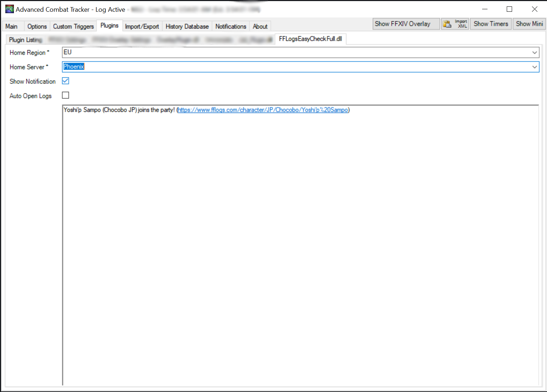Viewport: 547px width, 392px height.
Task: Click the 'Yoshi'p Sampo (Chocobo JP) joins the party!' text
Action: pos(119,110)
